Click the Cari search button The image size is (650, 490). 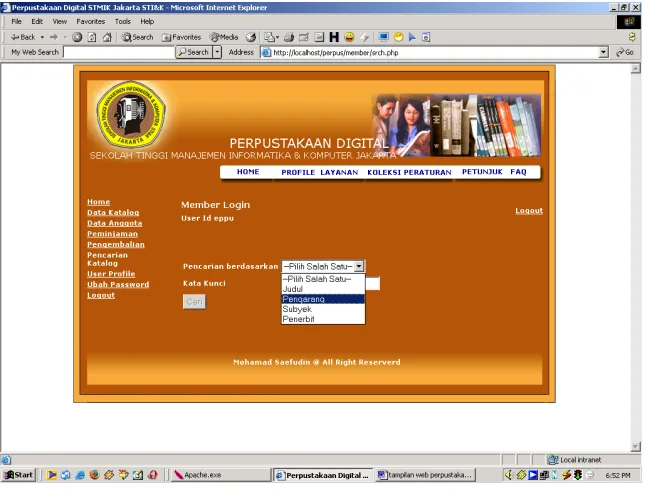pyautogui.click(x=194, y=301)
